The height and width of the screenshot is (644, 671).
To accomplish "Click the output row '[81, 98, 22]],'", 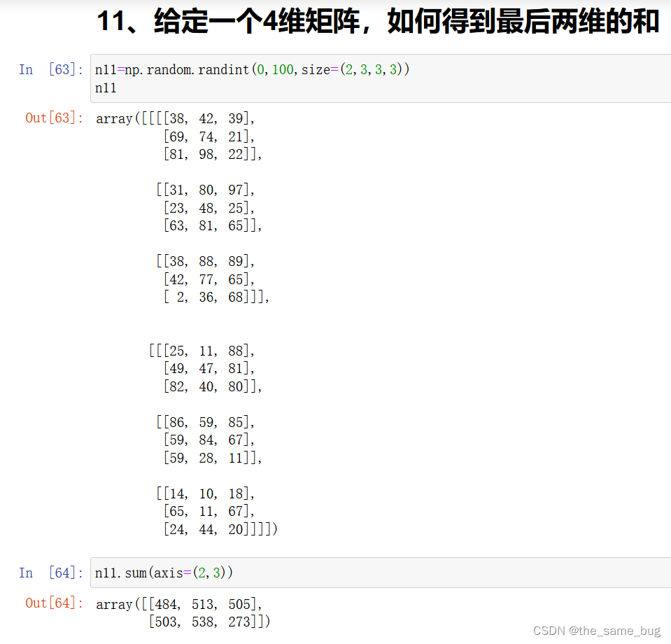I will [x=213, y=154].
